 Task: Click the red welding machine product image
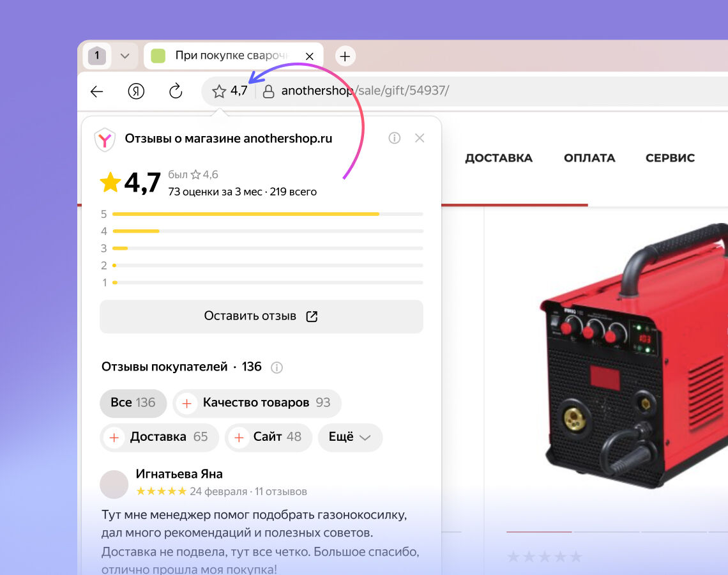[633, 355]
